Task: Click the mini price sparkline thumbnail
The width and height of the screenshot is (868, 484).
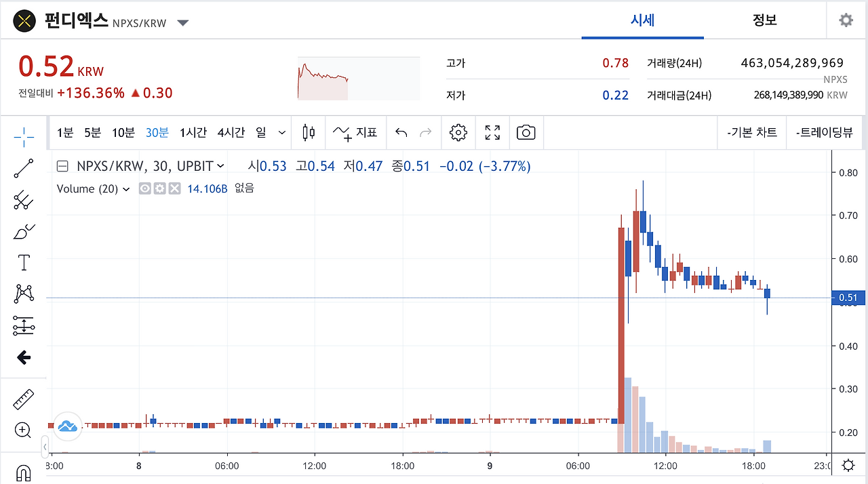Action: point(358,79)
